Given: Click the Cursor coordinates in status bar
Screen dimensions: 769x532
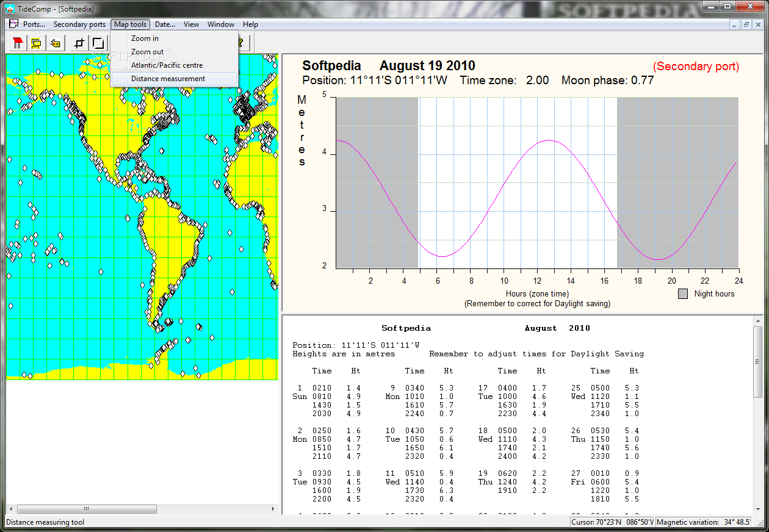Looking at the screenshot, I should pos(612,522).
